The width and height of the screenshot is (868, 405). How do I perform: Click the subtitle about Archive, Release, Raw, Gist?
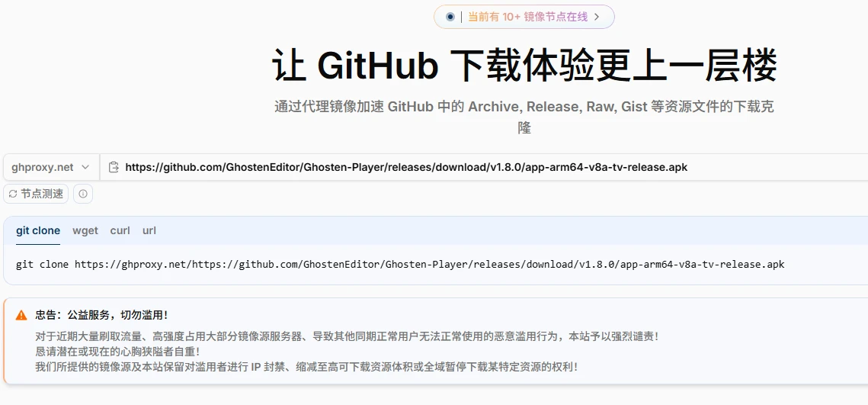tap(524, 107)
